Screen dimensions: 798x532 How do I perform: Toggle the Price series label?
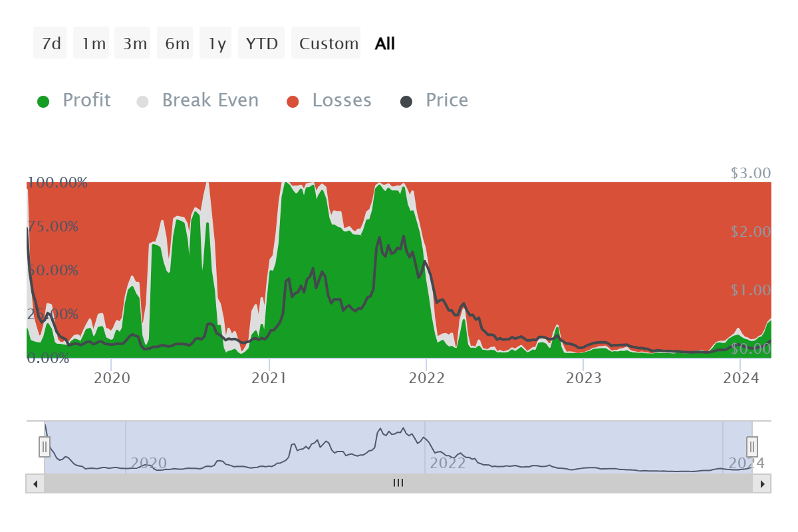pos(447,100)
